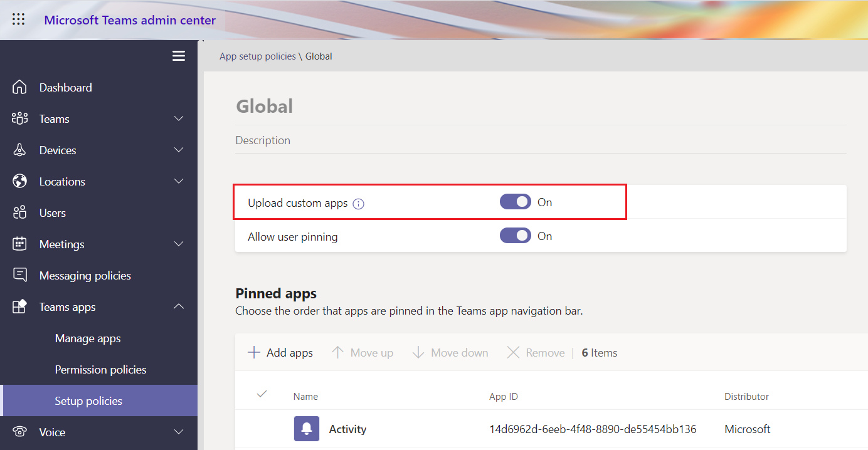This screenshot has height=450, width=868.
Task: Click info icon beside Upload custom apps
Action: (x=359, y=203)
